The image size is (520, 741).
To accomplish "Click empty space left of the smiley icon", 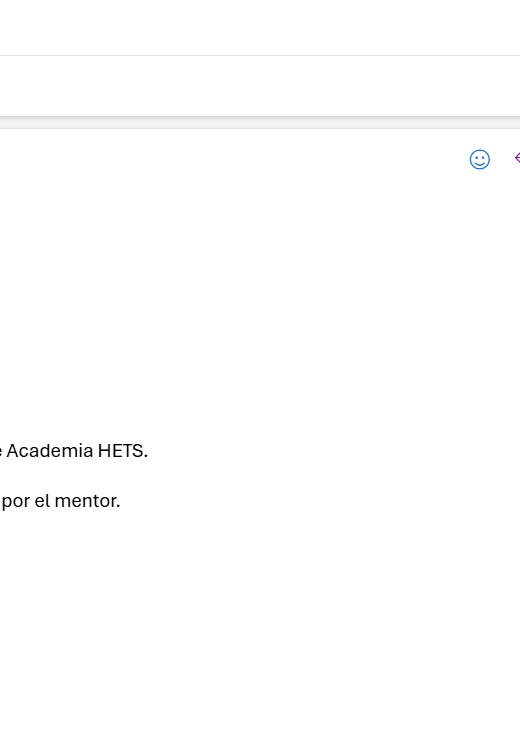I will pyautogui.click(x=236, y=159).
